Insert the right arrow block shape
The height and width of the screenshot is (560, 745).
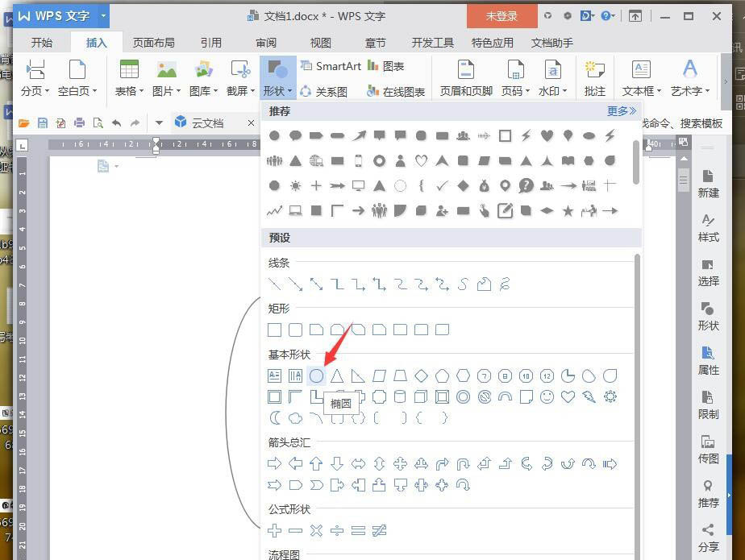275,463
